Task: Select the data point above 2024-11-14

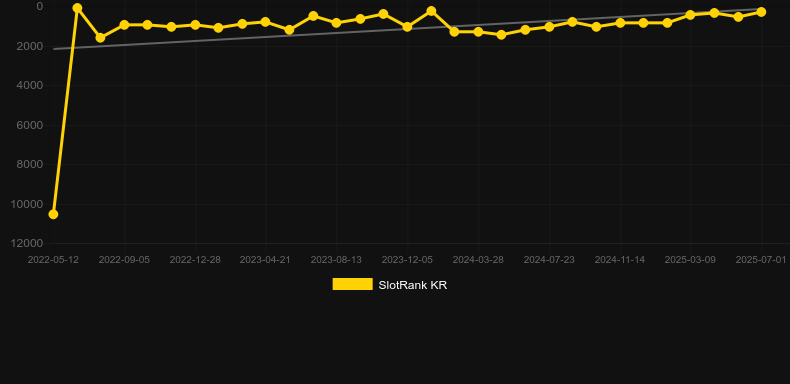Action: 620,23
